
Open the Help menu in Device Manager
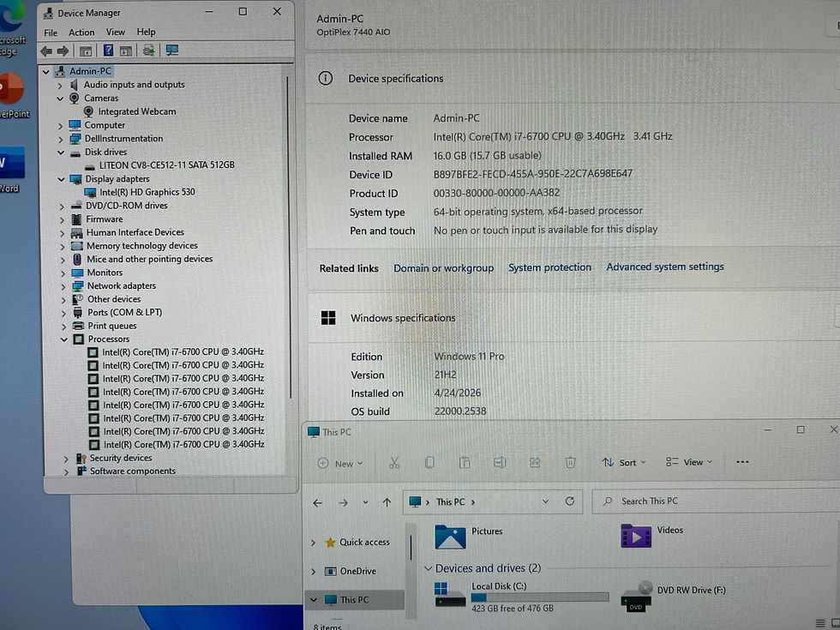coord(146,33)
